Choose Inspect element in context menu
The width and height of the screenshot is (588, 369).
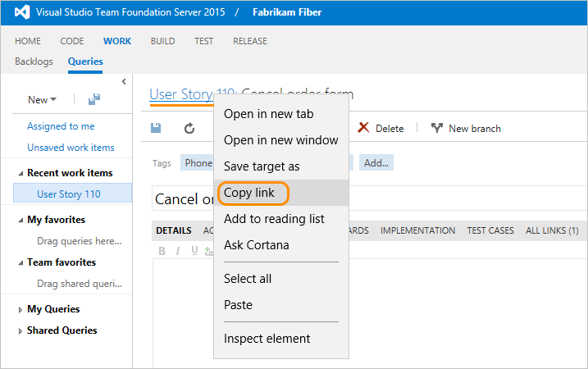point(281,339)
